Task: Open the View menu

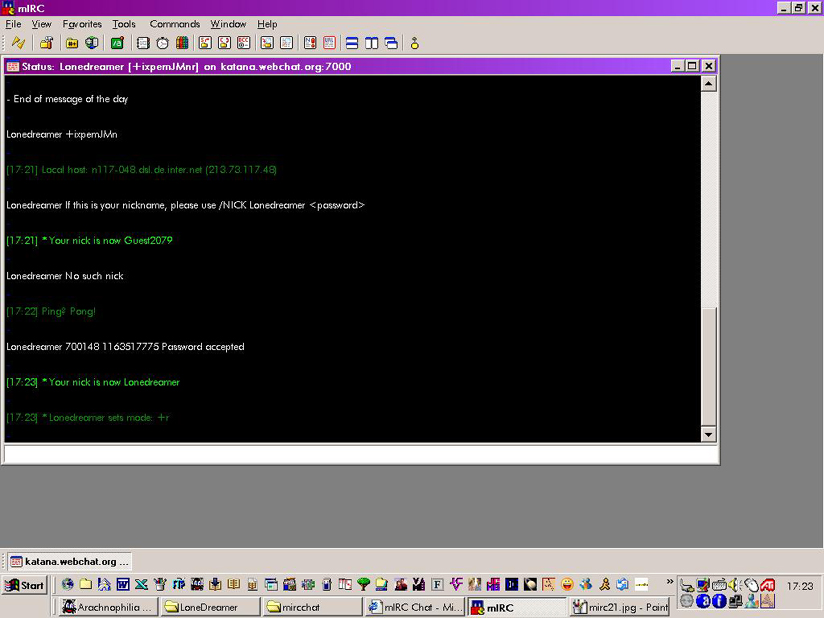Action: (42, 24)
